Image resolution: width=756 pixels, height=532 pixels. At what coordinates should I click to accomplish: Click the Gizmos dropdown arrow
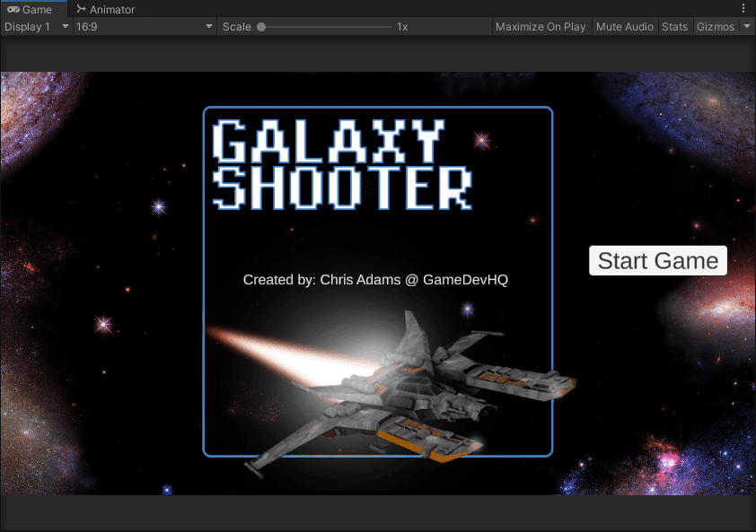click(x=750, y=27)
